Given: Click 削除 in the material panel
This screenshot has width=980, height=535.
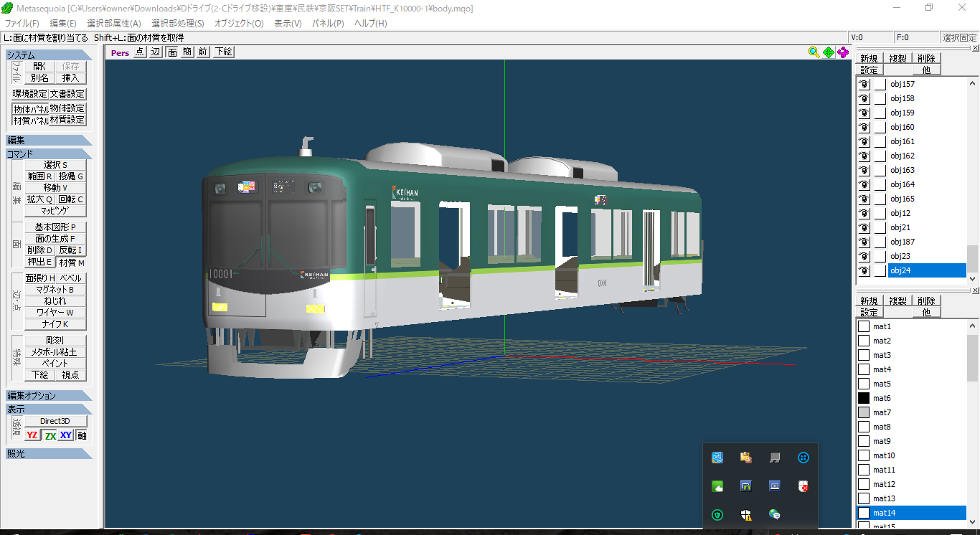Looking at the screenshot, I should click(926, 301).
